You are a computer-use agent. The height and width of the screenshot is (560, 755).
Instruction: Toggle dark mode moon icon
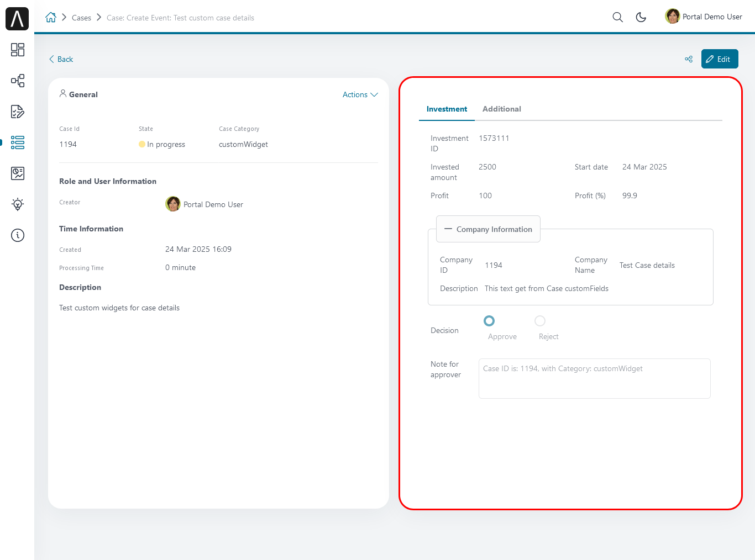point(641,17)
